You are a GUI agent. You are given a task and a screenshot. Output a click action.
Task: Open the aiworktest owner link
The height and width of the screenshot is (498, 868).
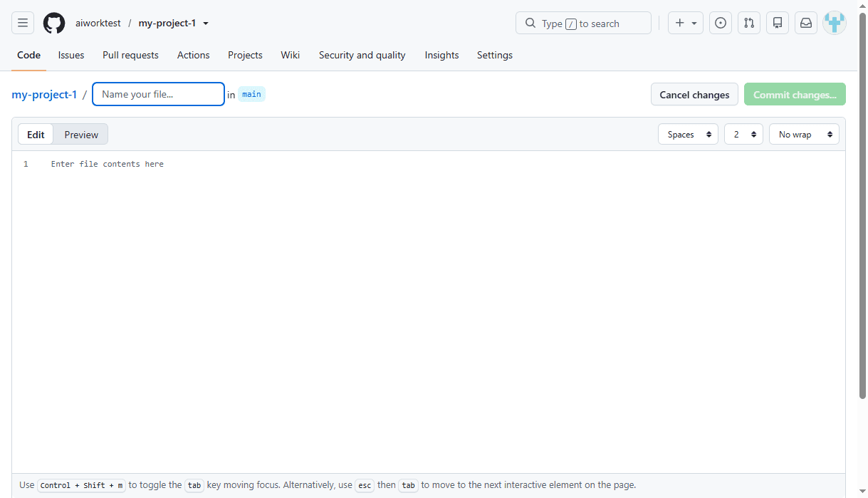[x=98, y=24]
